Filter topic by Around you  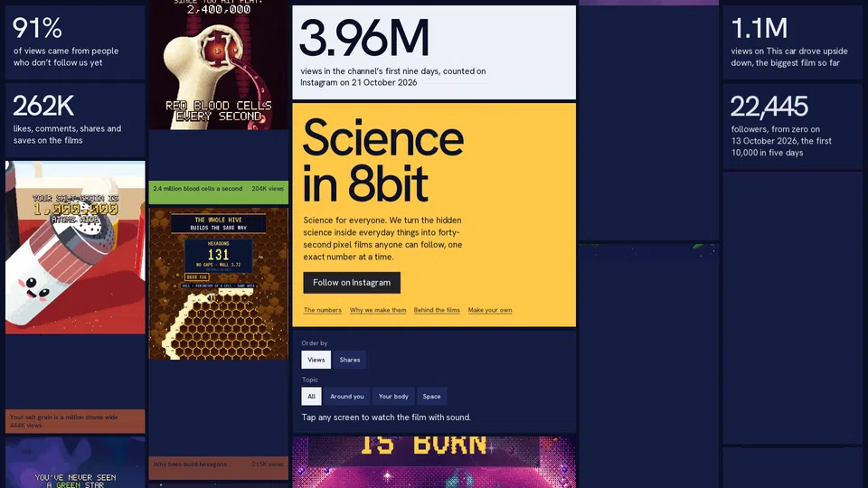click(x=347, y=396)
